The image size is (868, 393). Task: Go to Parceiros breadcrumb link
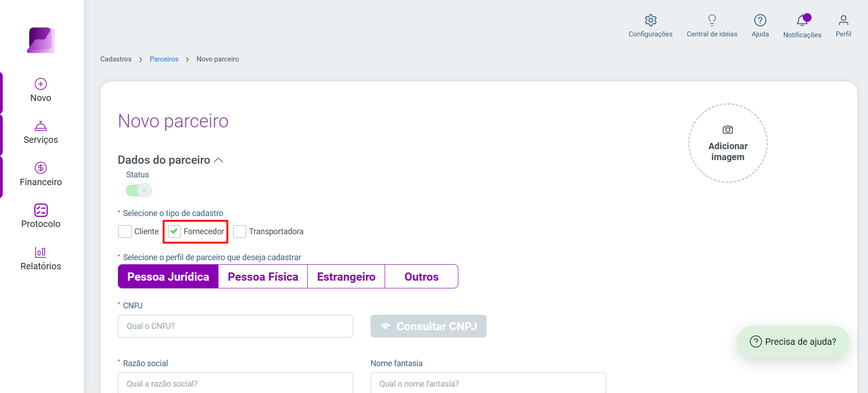coord(164,59)
